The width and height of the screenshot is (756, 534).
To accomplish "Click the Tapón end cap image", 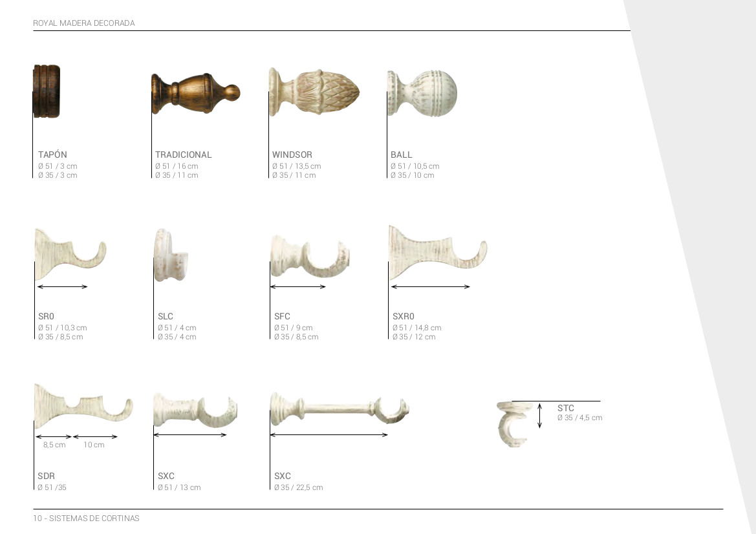I will (47, 91).
